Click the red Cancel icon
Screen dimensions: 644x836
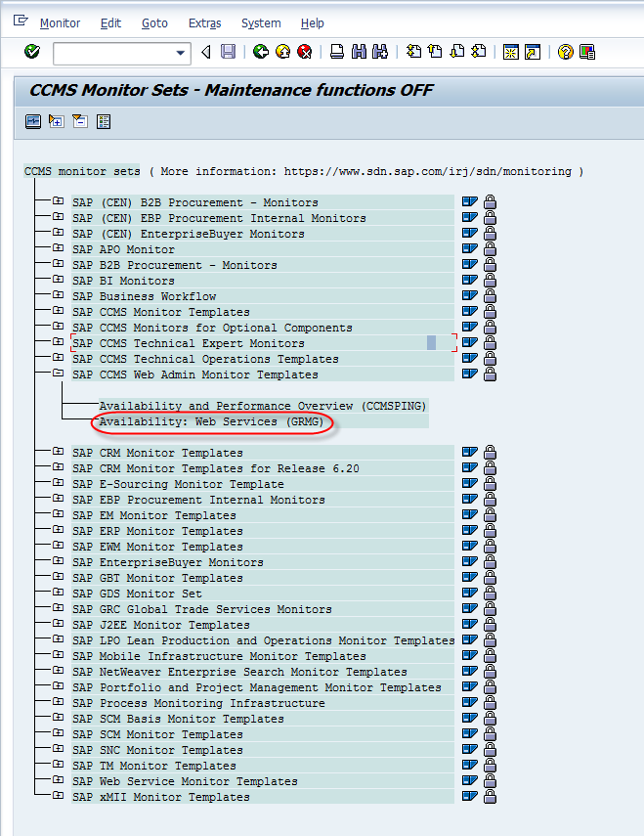pos(305,52)
